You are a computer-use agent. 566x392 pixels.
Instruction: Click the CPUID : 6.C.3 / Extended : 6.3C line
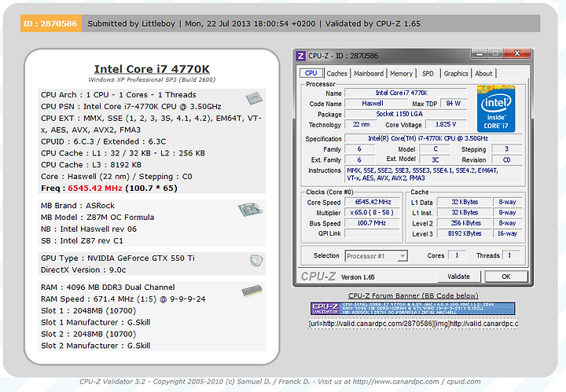coord(103,141)
